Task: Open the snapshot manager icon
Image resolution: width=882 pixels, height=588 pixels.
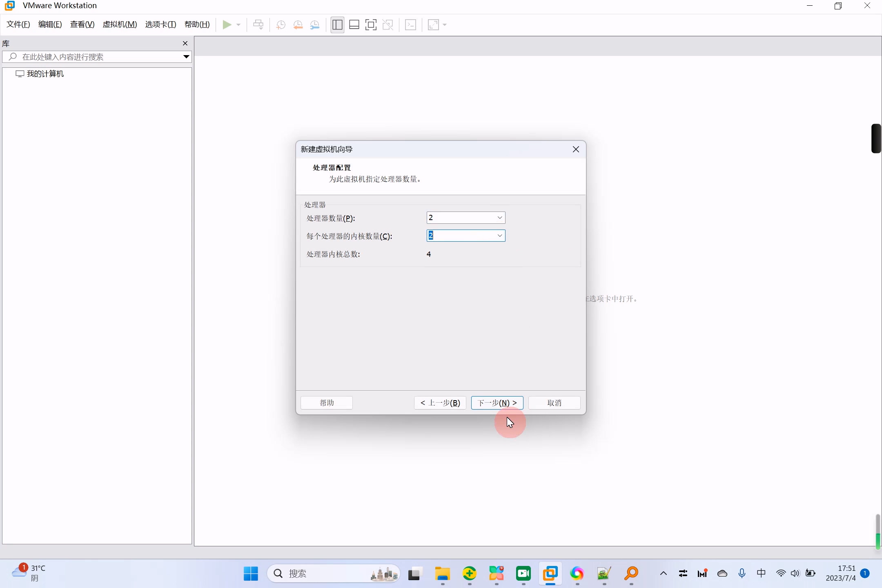Action: [x=315, y=25]
